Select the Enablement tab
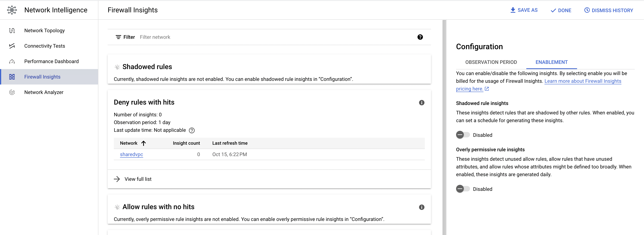The height and width of the screenshot is (235, 644). (551, 62)
